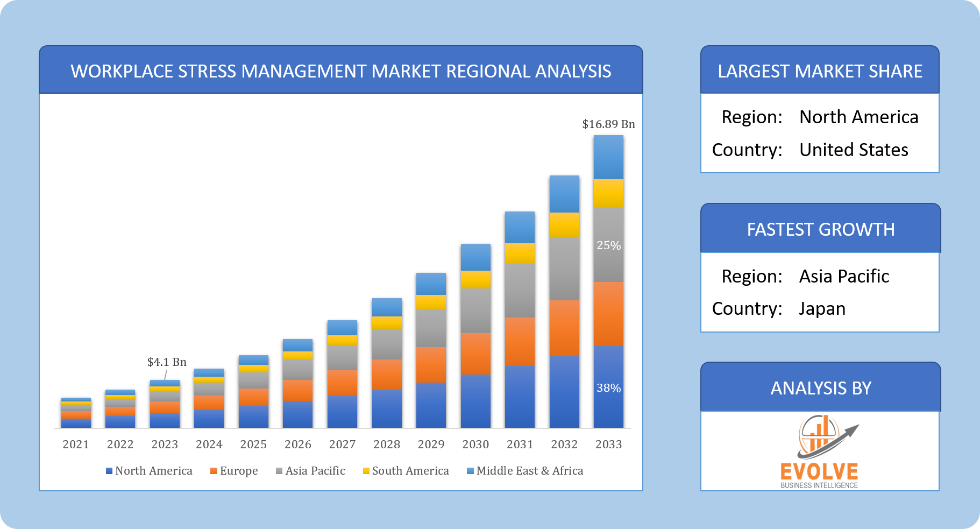Viewport: 980px width, 529px height.
Task: Click the Workplace Stress Management chart title
Action: click(340, 71)
